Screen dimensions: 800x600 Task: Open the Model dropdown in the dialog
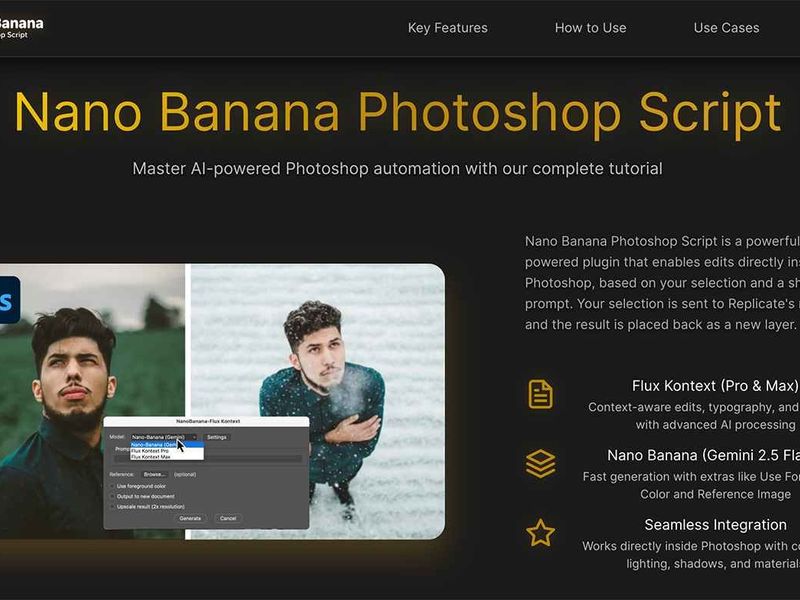pos(164,437)
